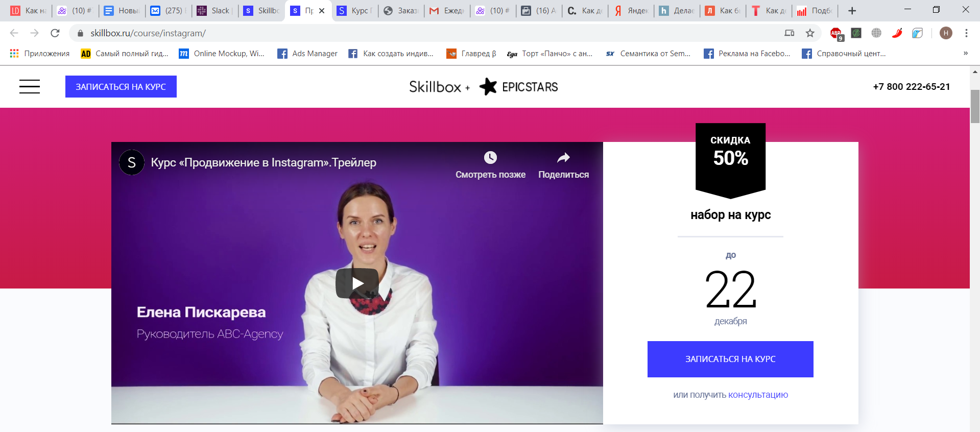Switch to the Slack tab

(215, 11)
